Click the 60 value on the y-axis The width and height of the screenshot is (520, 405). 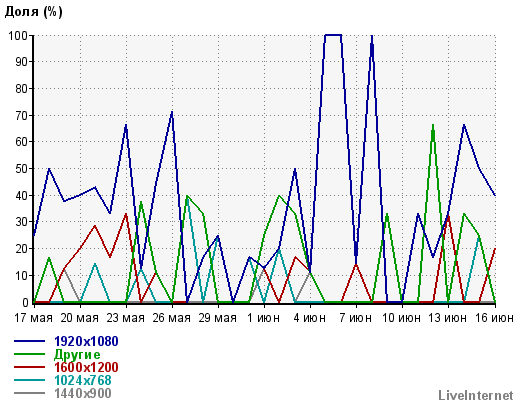pyautogui.click(x=22, y=142)
